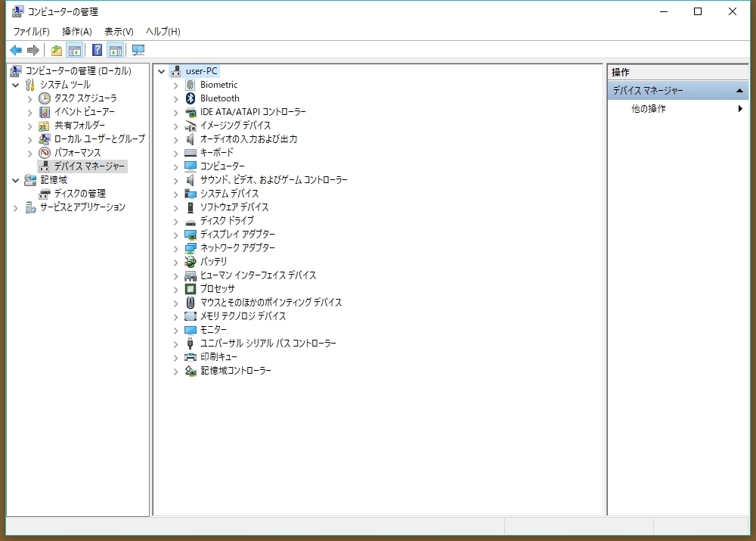Screen dimensions: 756x541
Task: Open the export folder icon in the toolbar
Action: click(x=57, y=50)
